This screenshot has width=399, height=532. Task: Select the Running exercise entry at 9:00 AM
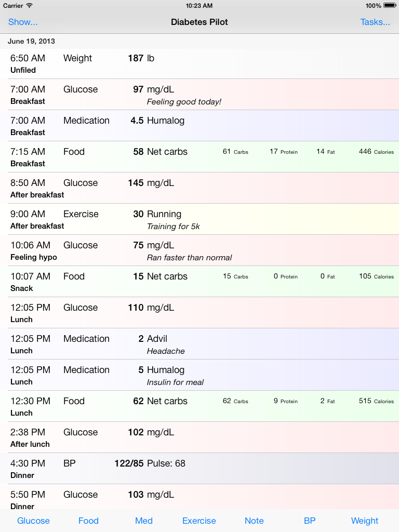tap(199, 219)
